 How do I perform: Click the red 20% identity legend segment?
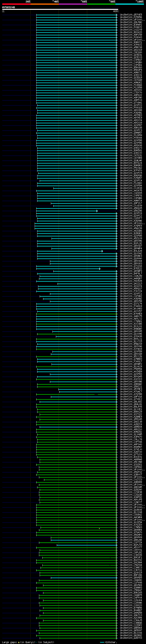(x=16, y=4)
